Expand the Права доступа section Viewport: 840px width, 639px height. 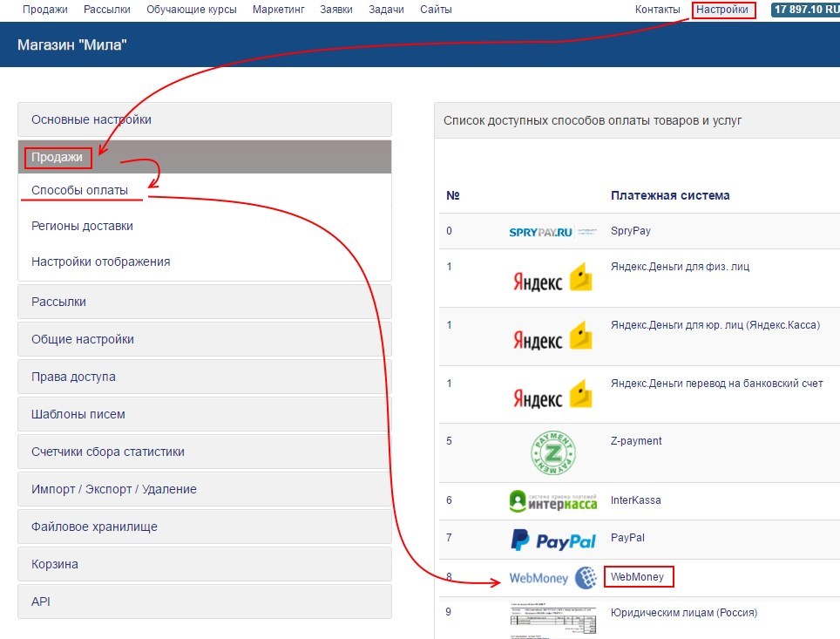205,377
